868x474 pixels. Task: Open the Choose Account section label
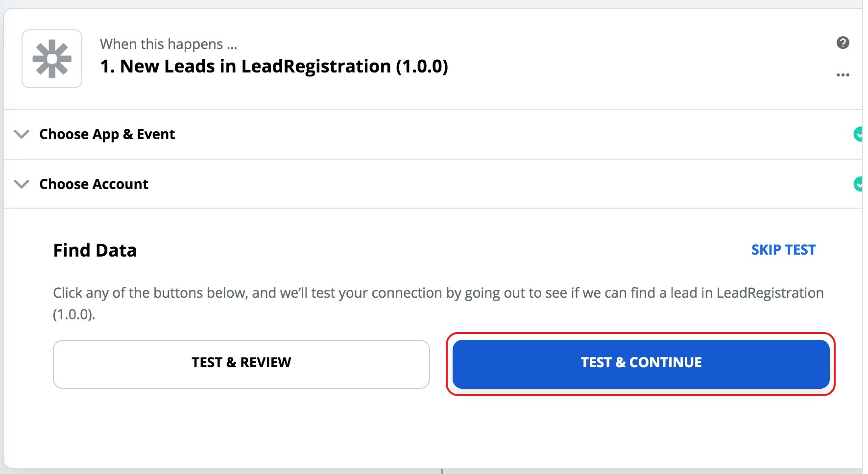(x=94, y=184)
